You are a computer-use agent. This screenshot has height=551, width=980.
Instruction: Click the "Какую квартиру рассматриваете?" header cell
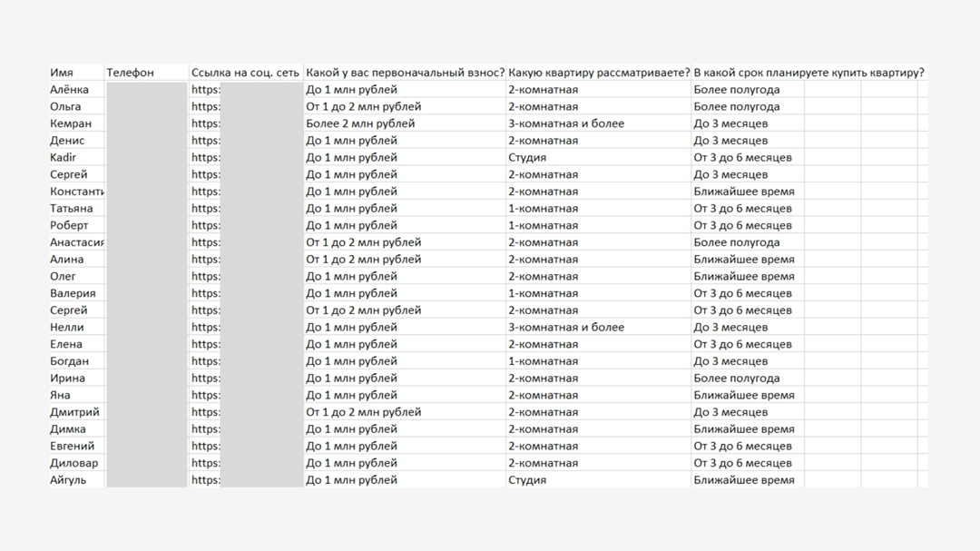pyautogui.click(x=598, y=73)
